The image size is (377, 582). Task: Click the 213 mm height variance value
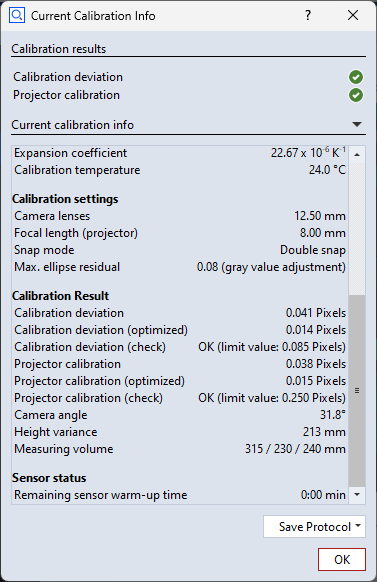(x=324, y=432)
